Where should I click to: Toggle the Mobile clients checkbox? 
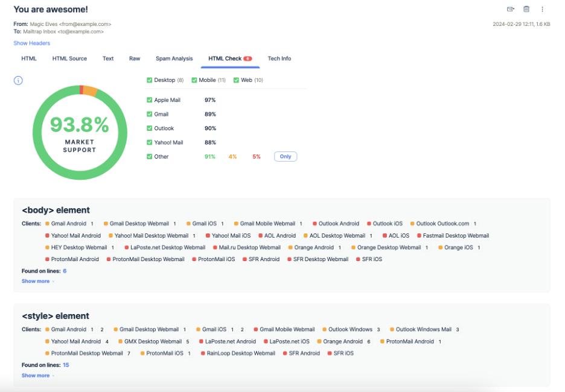point(194,80)
